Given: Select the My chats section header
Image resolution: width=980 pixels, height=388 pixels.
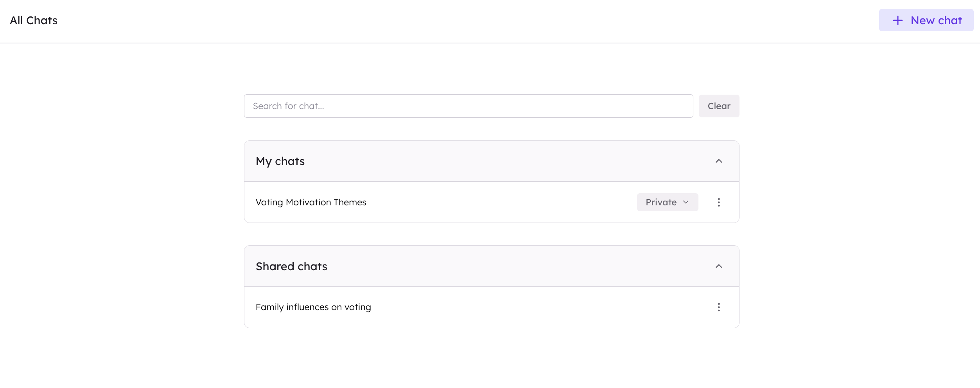Looking at the screenshot, I should pos(280,161).
